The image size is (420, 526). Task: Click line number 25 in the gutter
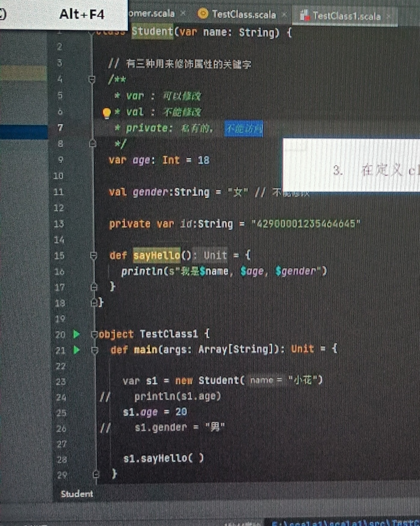pyautogui.click(x=61, y=412)
